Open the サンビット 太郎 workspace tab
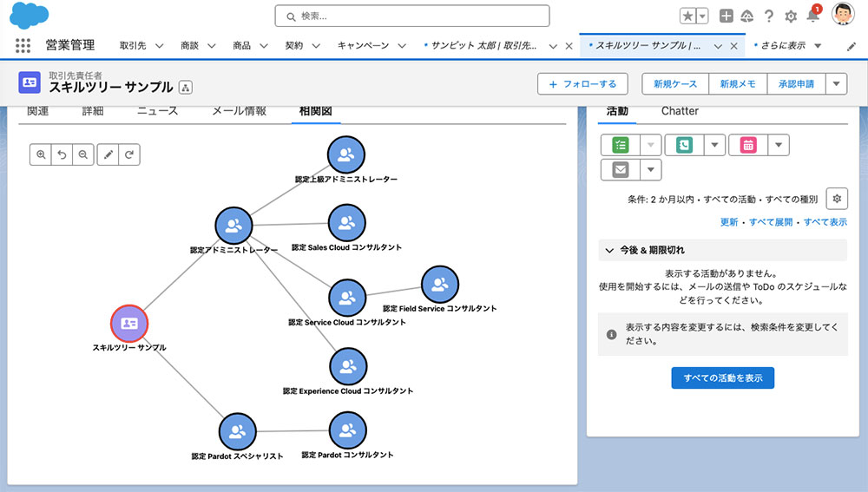The image size is (868, 492). (483, 46)
